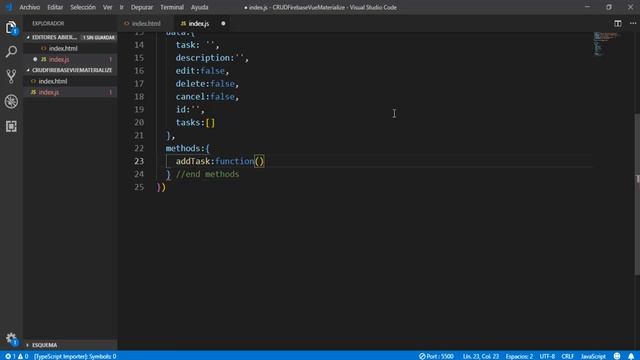The height and width of the screenshot is (360, 640).
Task: Open the Editar menu
Action: tap(55, 7)
